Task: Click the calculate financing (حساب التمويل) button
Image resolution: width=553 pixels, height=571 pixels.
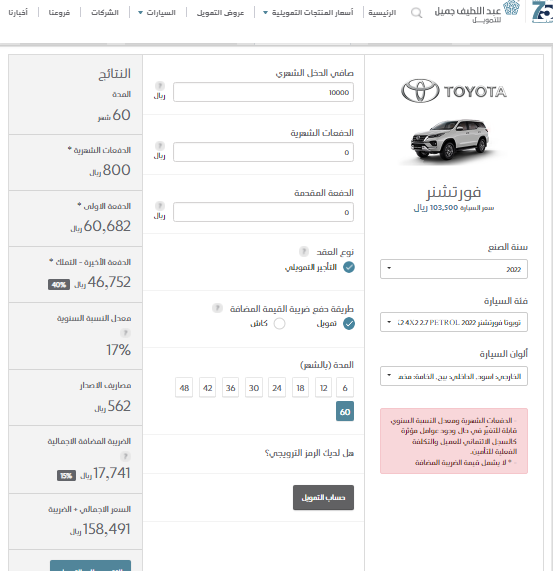Action: pos(323,497)
